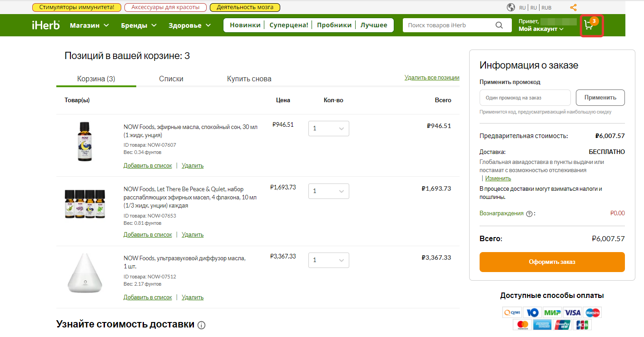
Task: Open quantity dropdown for Peace & Quiet set
Action: click(329, 191)
